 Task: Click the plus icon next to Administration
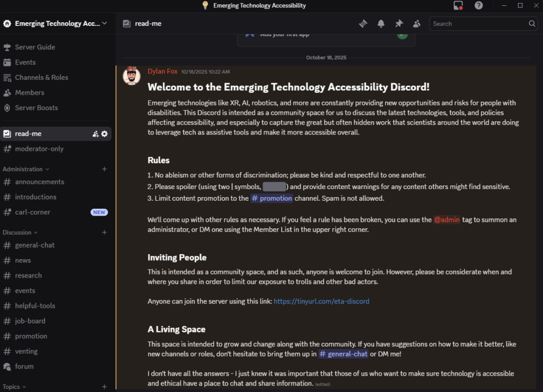pos(104,169)
